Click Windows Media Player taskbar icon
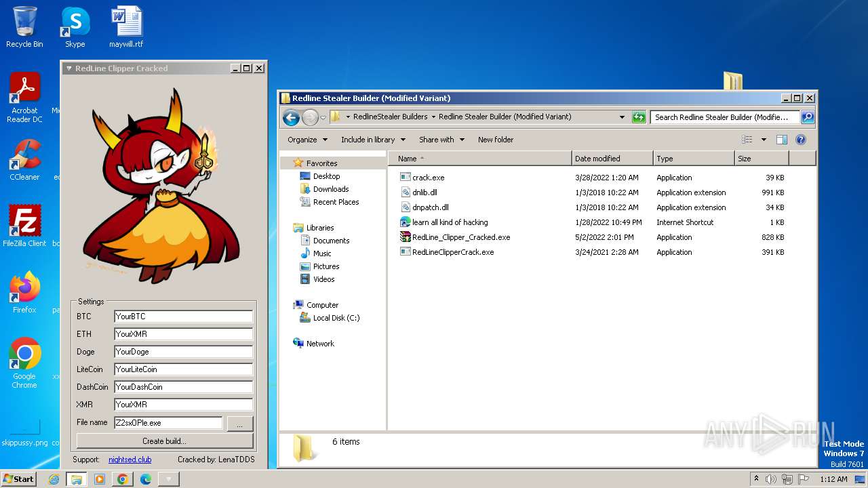 click(100, 479)
